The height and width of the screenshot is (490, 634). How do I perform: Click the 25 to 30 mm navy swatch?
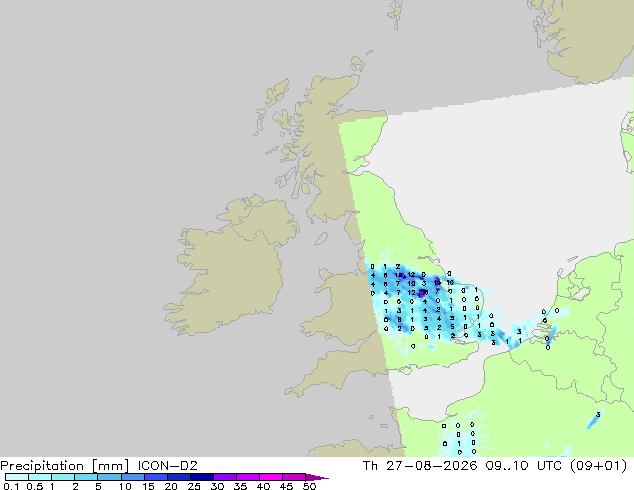coord(202,477)
